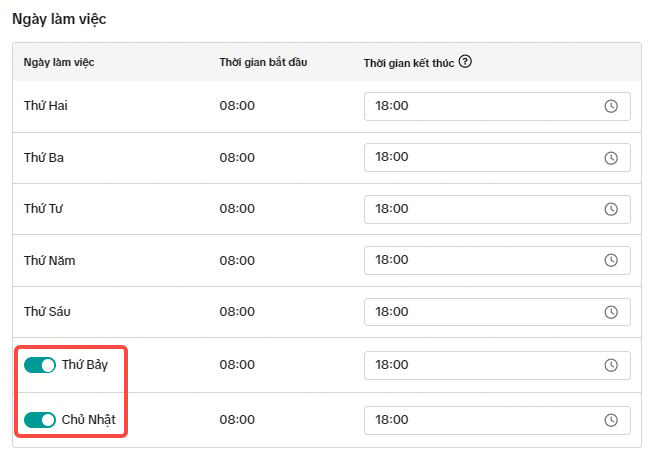648x454 pixels.
Task: Focus the Thứ Năm end time input
Action: [x=480, y=261]
